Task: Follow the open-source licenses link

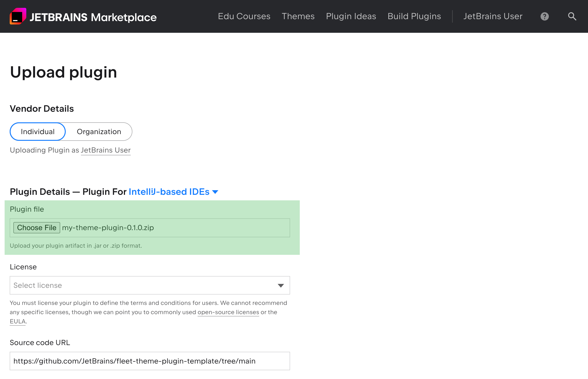Action: tap(228, 312)
